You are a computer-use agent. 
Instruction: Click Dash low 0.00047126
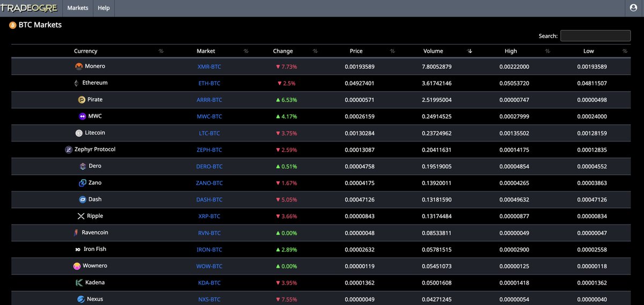(592, 200)
